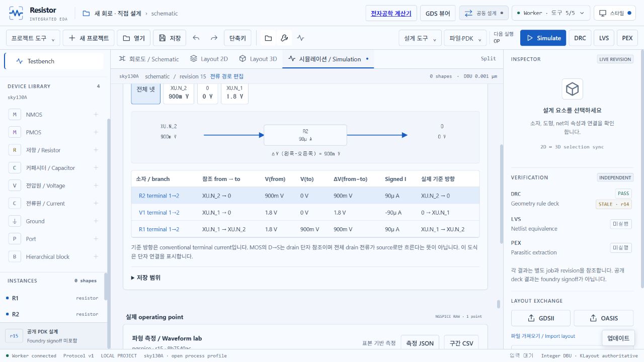Select the wrench tool icon in toolbar
644x362 pixels.
(x=284, y=38)
